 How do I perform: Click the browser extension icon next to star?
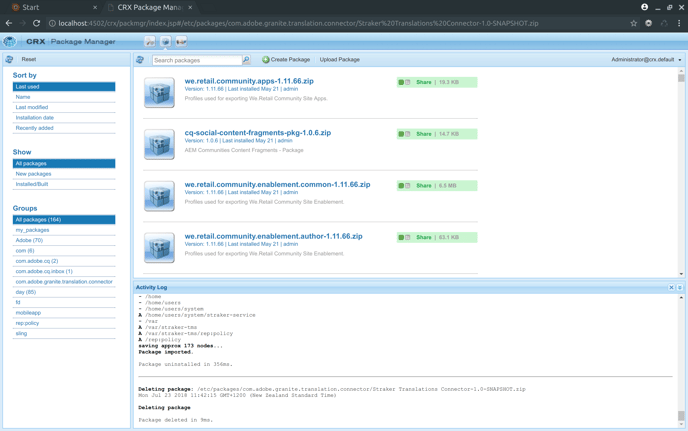pos(649,23)
